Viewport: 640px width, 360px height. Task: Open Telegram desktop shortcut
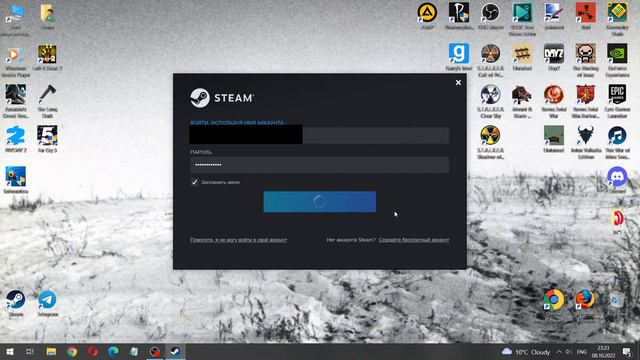pyautogui.click(x=47, y=303)
